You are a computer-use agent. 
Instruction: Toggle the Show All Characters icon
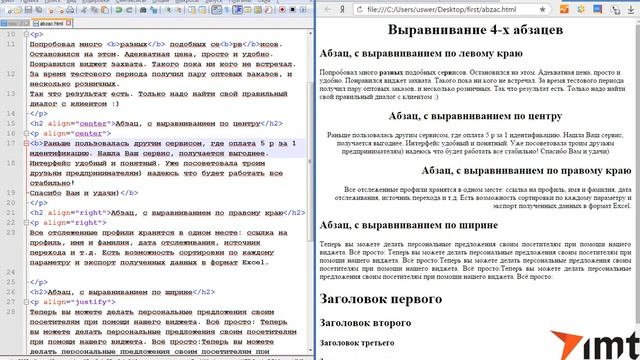click(227, 9)
